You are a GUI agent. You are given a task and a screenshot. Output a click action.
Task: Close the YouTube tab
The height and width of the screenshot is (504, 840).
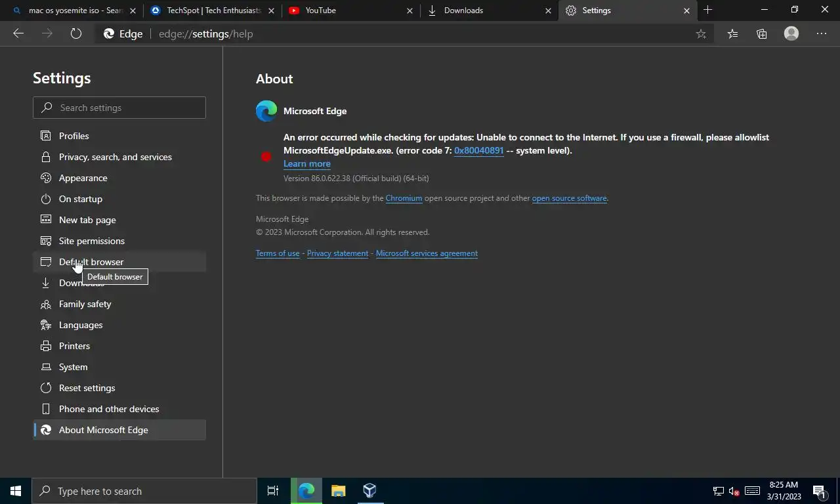410,10
